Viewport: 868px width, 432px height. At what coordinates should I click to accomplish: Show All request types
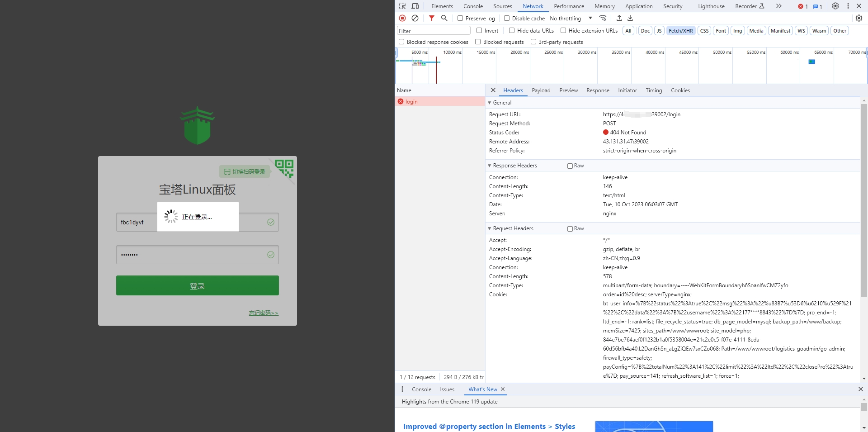(628, 31)
